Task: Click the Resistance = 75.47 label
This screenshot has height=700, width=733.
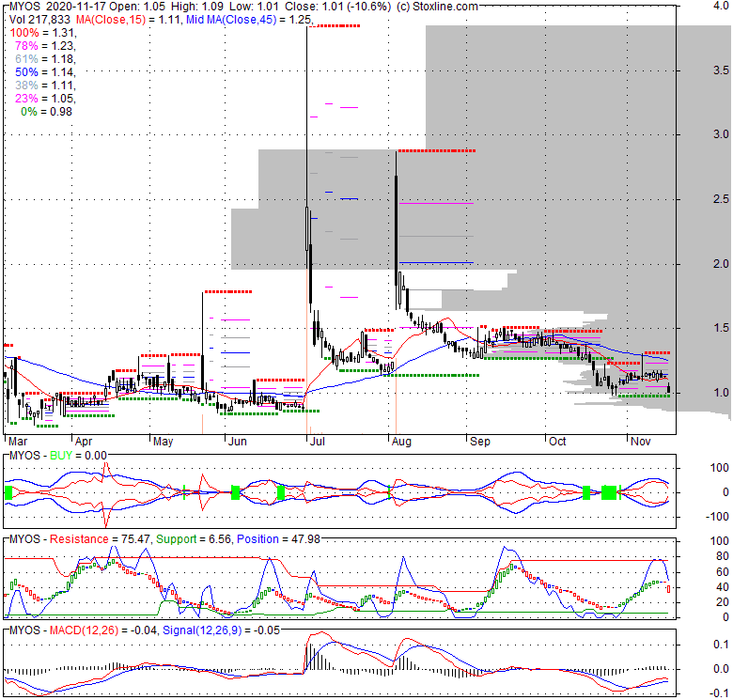Action: click(100, 539)
